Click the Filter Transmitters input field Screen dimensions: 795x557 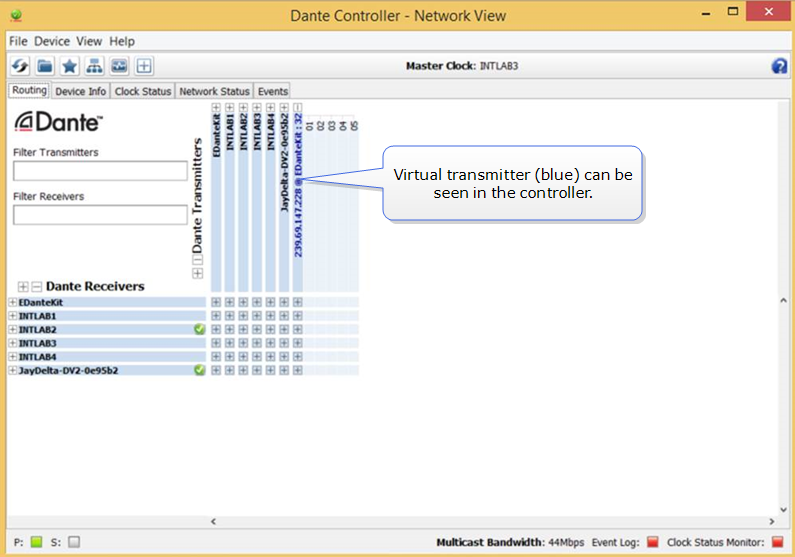(x=100, y=171)
